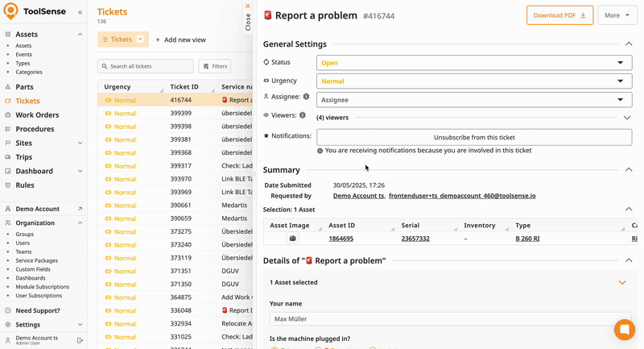Image resolution: width=644 pixels, height=349 pixels.
Task: Open Demo Account external link arrow icon
Action: coord(80,209)
